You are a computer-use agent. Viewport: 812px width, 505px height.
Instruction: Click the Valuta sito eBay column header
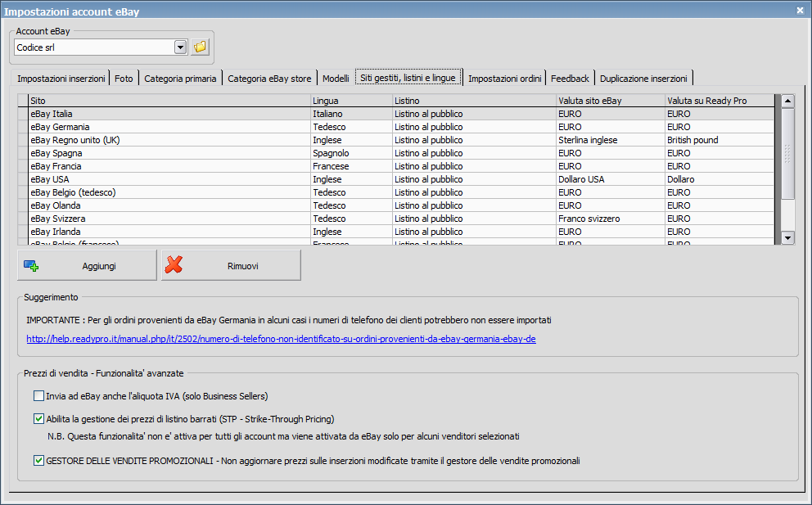[610, 101]
